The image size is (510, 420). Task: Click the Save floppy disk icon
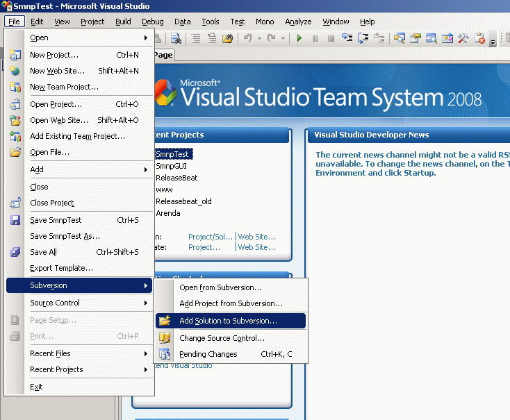tap(15, 220)
